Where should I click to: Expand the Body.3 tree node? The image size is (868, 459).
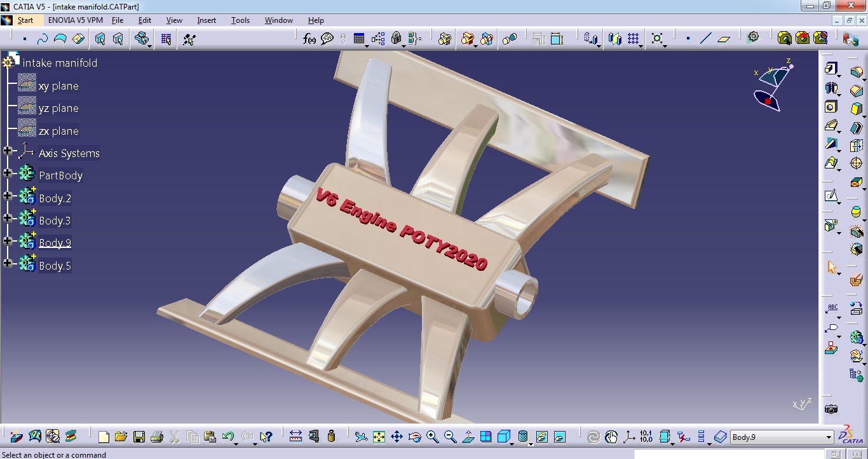point(8,218)
